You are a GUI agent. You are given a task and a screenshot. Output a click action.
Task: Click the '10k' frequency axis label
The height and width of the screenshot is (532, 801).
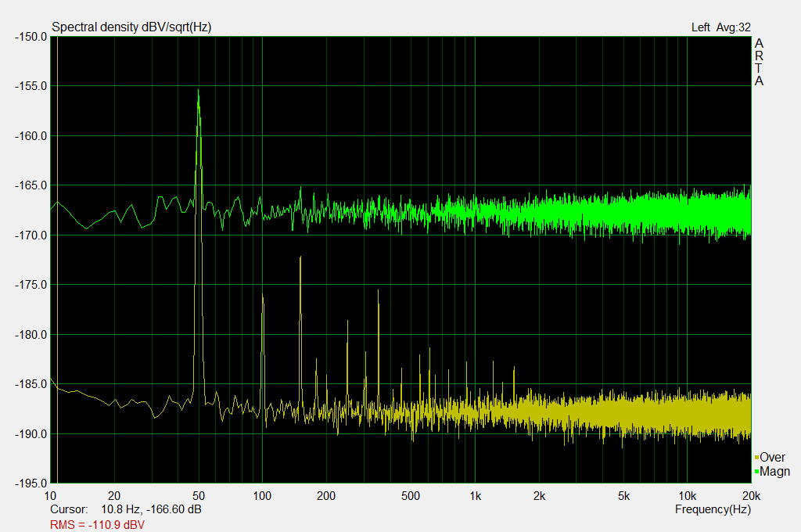pyautogui.click(x=687, y=496)
